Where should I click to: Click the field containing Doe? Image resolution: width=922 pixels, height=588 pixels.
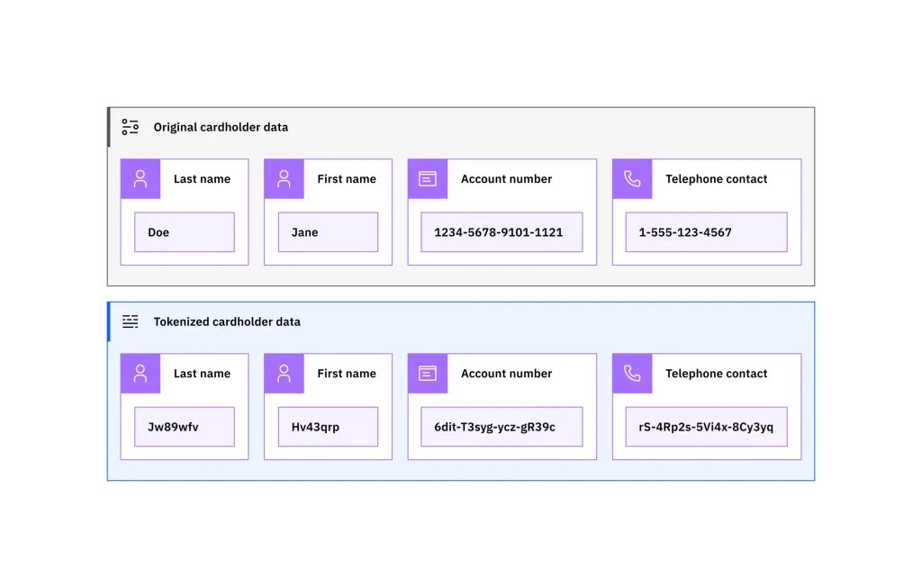[185, 231]
